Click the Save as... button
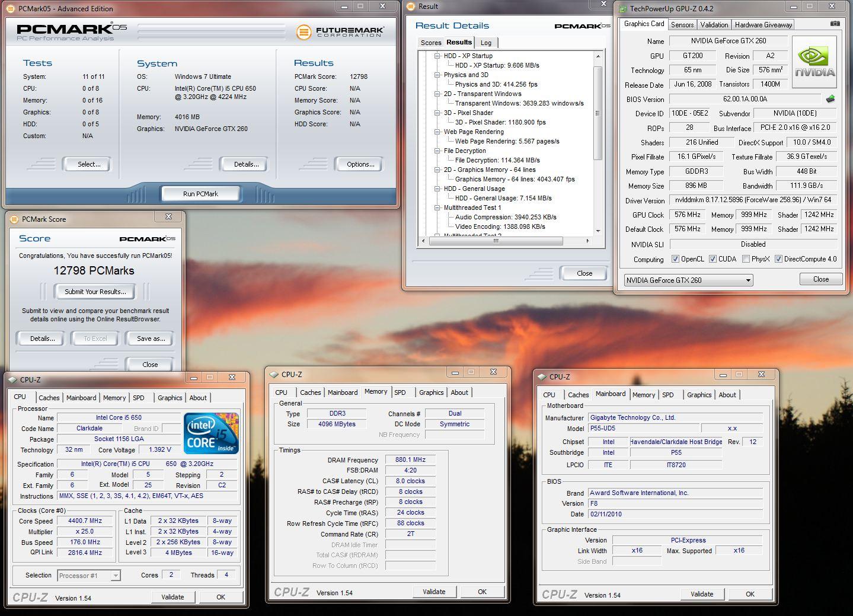This screenshot has height=616, width=853. (151, 339)
